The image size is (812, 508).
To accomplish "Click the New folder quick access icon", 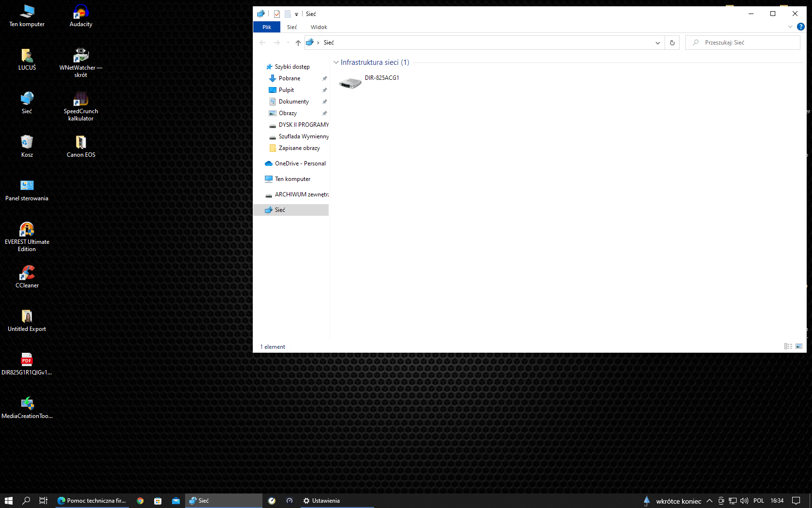I will click(x=288, y=14).
